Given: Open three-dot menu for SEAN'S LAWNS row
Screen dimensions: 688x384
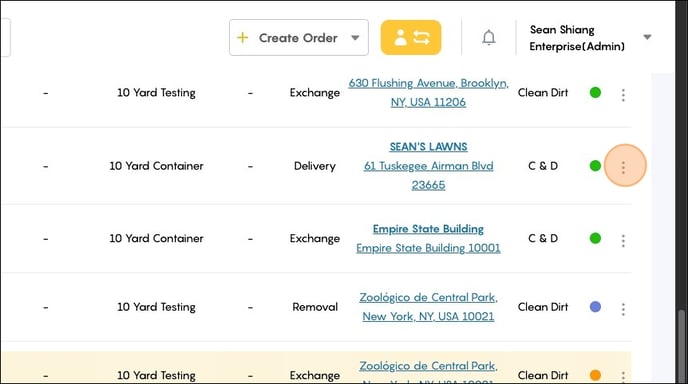Looking at the screenshot, I should [623, 167].
